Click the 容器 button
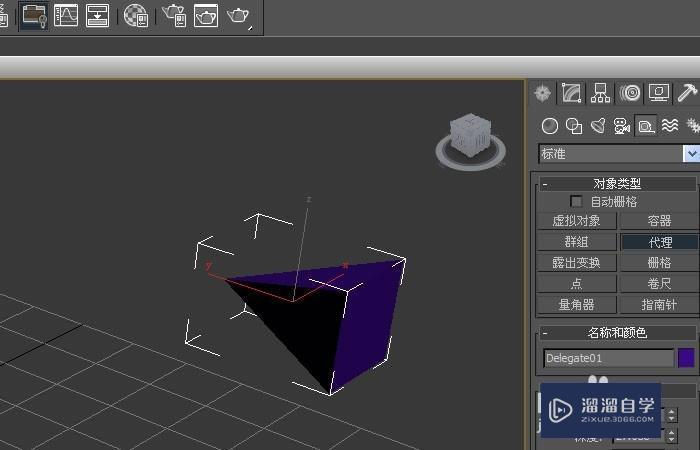700x450 pixels. point(659,221)
